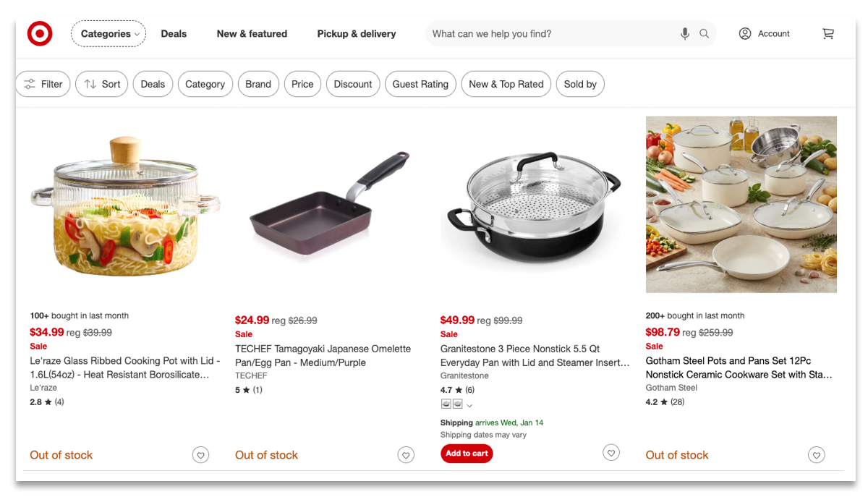Screen dimensions: 868x497
Task: Open the Guest Rating filter
Action: pos(420,84)
